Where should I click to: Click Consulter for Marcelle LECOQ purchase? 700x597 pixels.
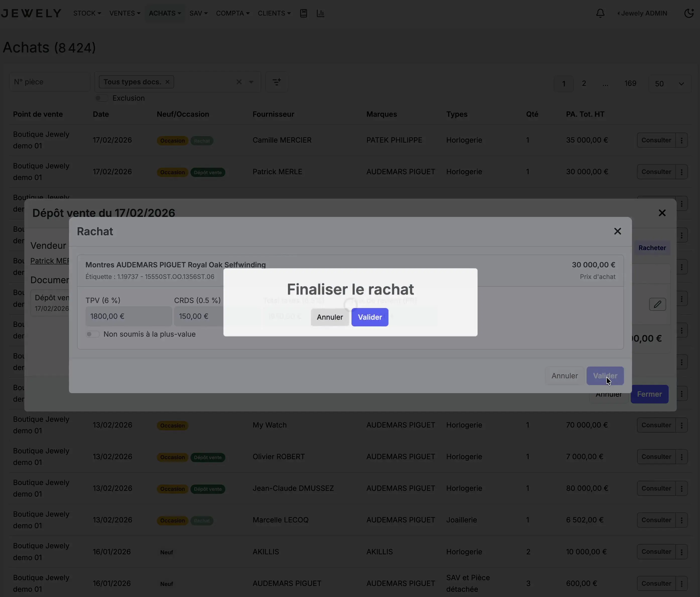tap(656, 520)
